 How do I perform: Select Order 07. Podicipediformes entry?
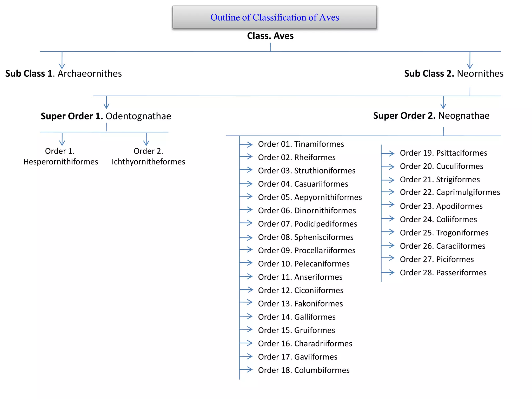(307, 224)
